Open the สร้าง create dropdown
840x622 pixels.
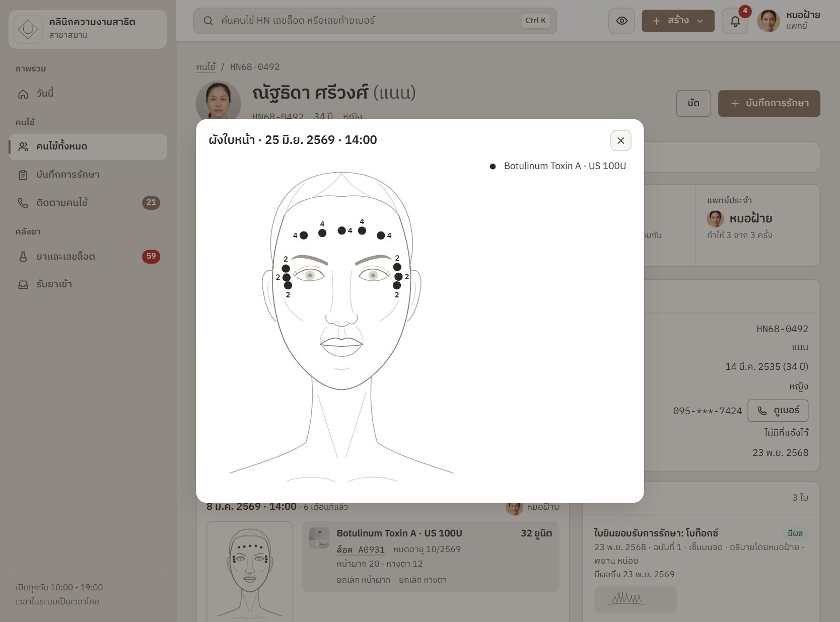(x=678, y=21)
